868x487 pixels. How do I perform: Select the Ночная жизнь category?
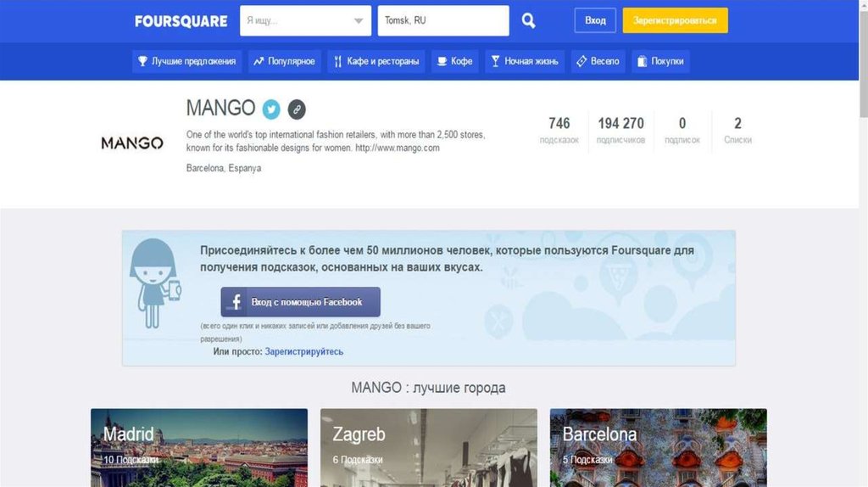coord(525,61)
